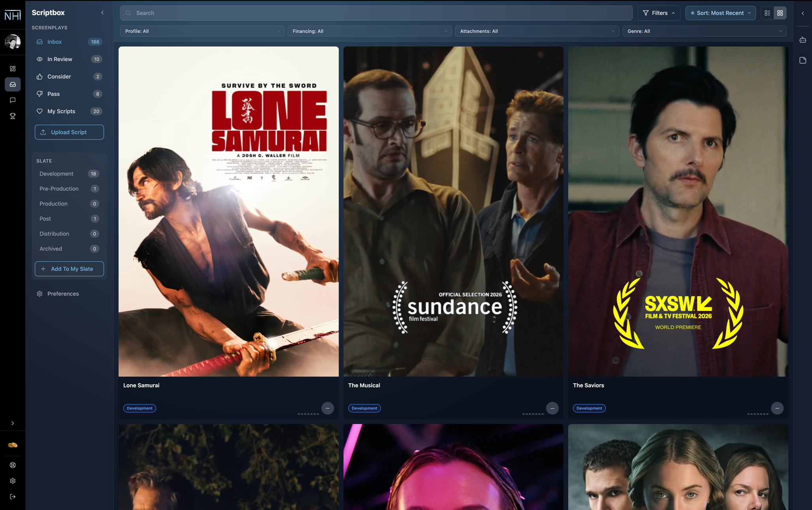
Task: Click the log out icon
Action: click(x=13, y=497)
